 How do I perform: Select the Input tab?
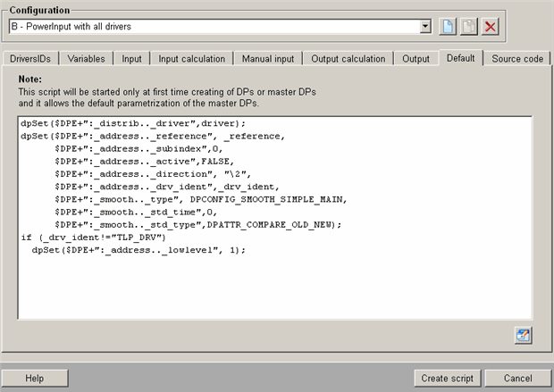coord(131,59)
